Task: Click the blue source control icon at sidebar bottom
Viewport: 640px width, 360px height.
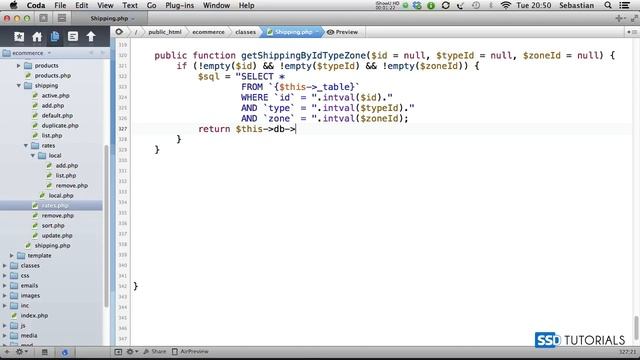Action: [x=65, y=352]
